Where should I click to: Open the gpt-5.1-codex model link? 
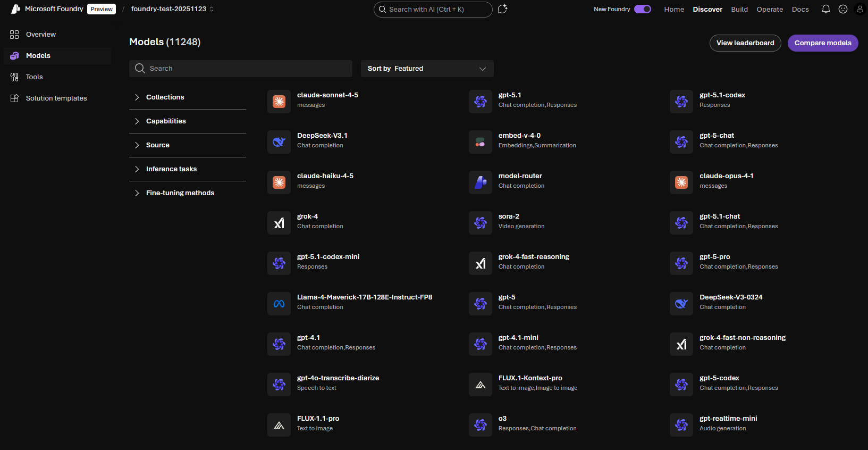tap(722, 95)
